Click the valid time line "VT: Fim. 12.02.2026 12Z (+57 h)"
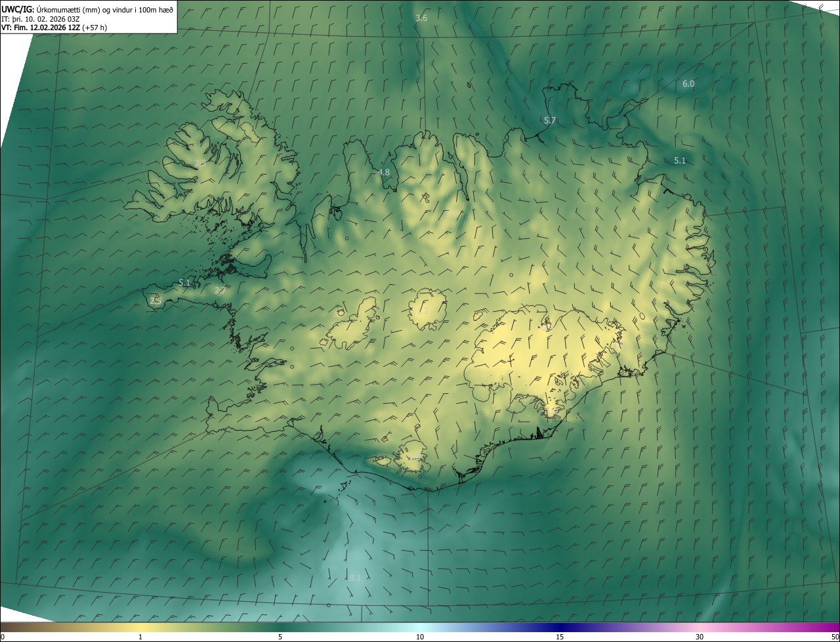The width and height of the screenshot is (840, 642). point(54,28)
